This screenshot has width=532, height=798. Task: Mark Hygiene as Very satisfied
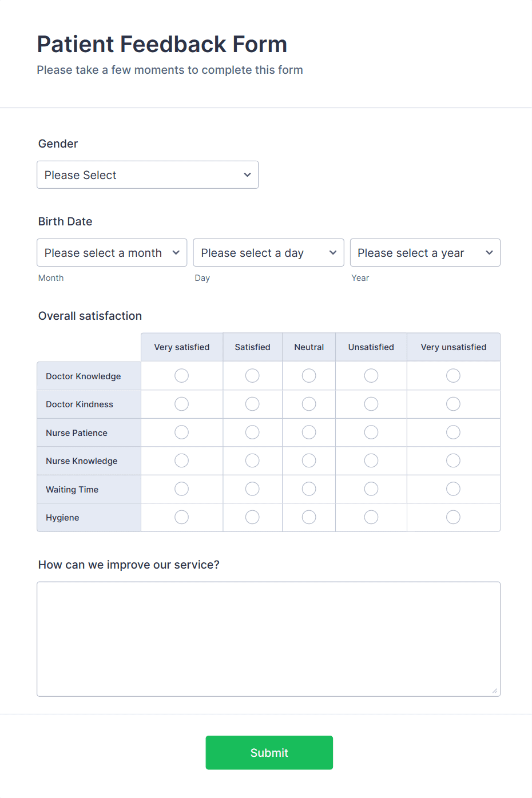[x=181, y=517]
